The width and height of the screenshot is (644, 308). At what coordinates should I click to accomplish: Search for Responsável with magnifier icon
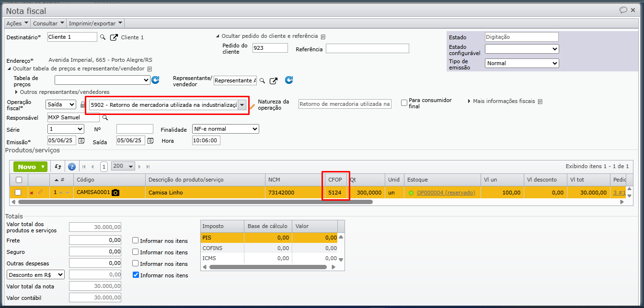tap(105, 117)
